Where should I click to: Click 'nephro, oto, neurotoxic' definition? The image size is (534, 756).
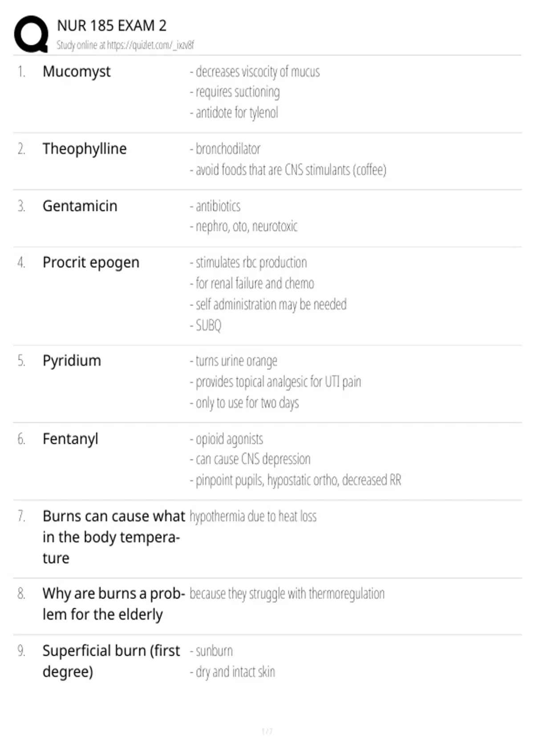click(243, 226)
